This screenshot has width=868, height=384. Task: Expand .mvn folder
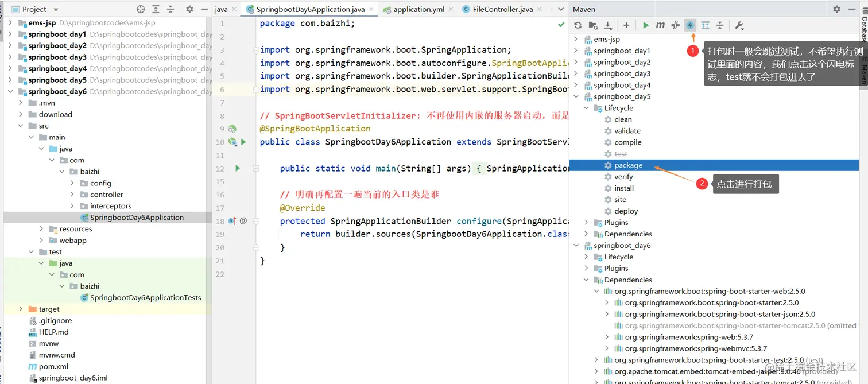[x=21, y=103]
